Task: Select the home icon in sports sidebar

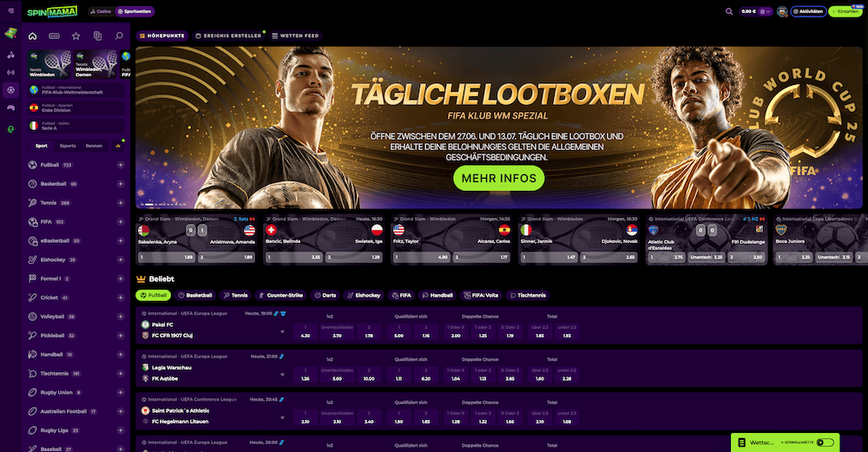Action: [33, 36]
